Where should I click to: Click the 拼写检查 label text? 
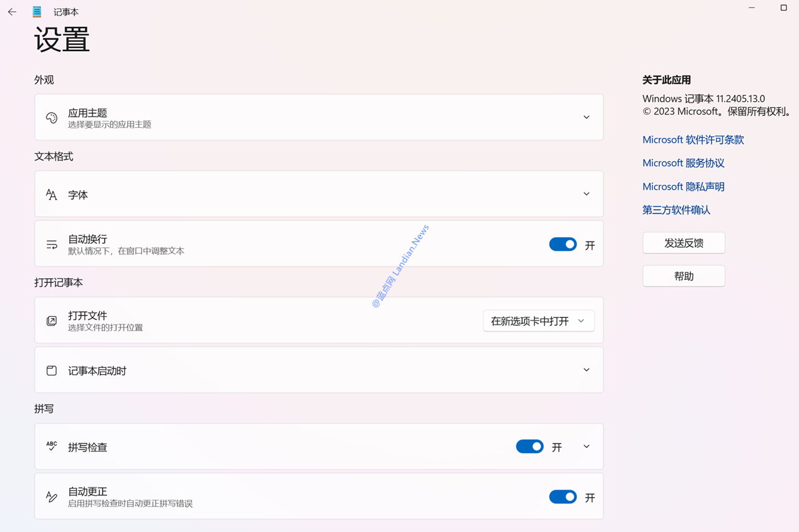[x=87, y=447]
